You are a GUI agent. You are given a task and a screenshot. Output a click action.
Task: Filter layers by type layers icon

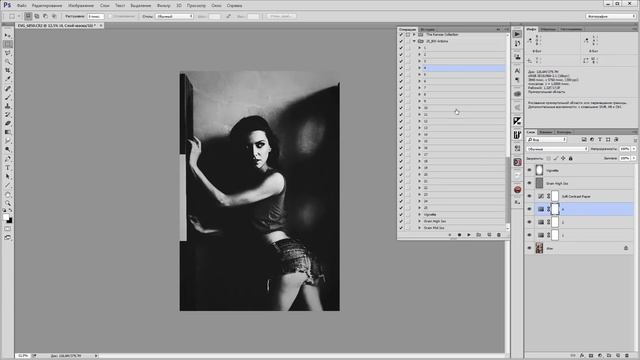point(600,140)
